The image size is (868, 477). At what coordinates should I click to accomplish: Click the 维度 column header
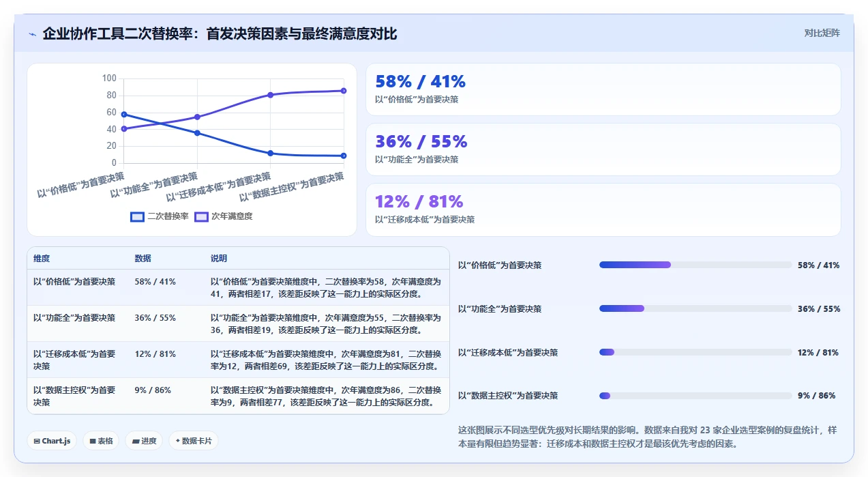pyautogui.click(x=42, y=259)
